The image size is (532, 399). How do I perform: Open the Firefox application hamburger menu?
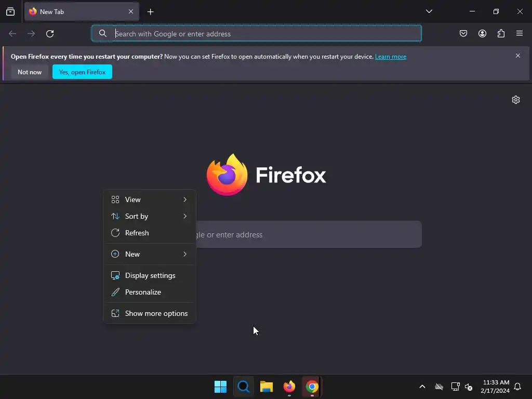[x=520, y=33]
